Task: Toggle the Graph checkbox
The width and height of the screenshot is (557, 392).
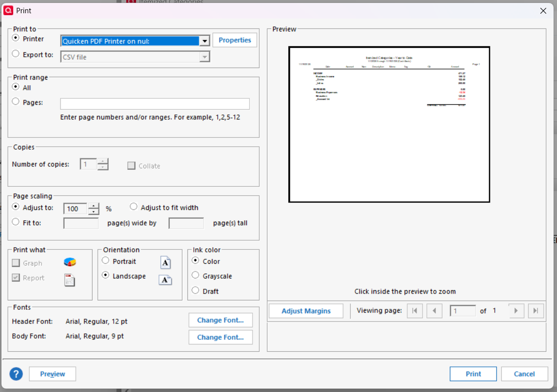Action: tap(16, 263)
